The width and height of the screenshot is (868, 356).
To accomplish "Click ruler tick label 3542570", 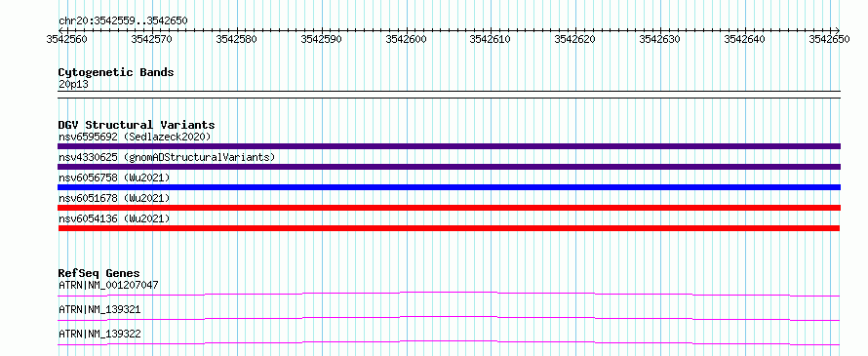I will click(x=152, y=39).
